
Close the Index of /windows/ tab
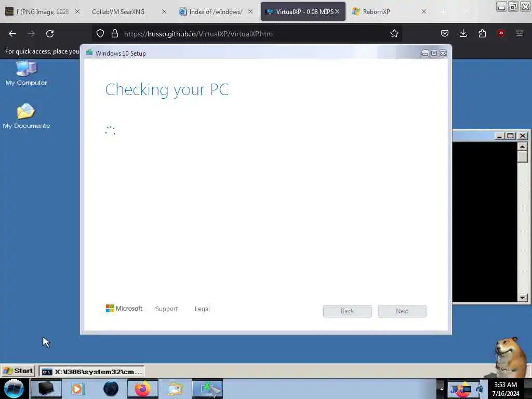point(250,11)
